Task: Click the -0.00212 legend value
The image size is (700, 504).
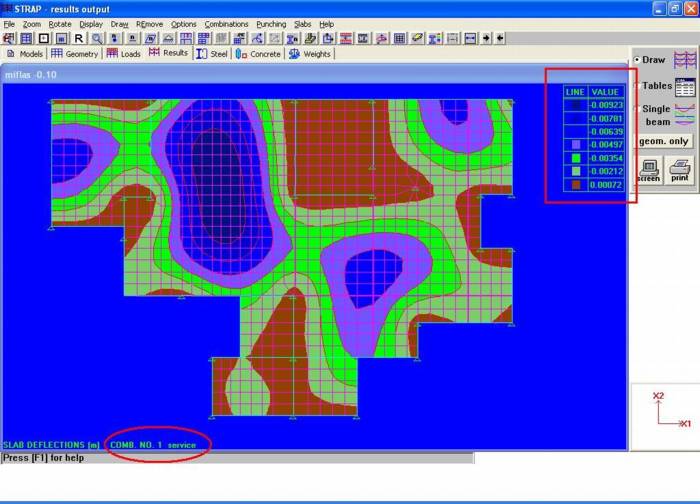Action: click(606, 171)
